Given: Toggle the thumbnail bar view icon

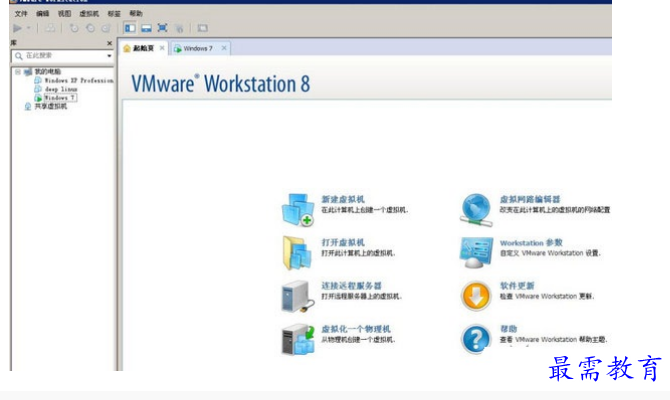Looking at the screenshot, I should [x=146, y=28].
